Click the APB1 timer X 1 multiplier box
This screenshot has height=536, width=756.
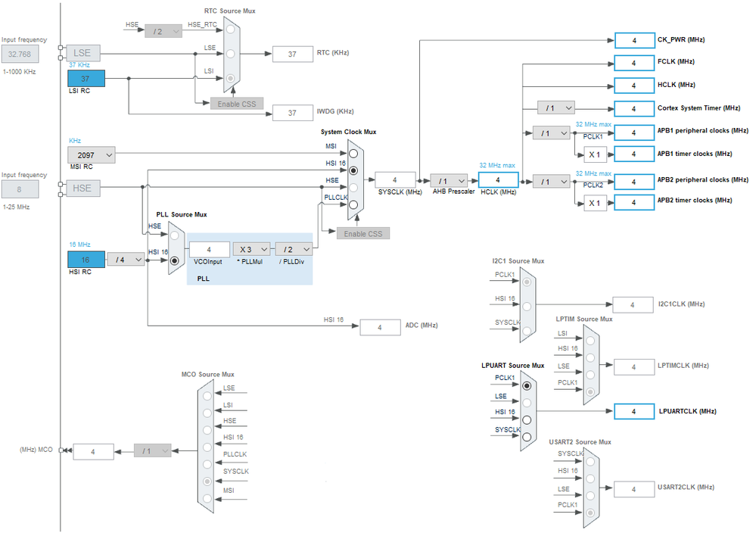click(x=595, y=154)
